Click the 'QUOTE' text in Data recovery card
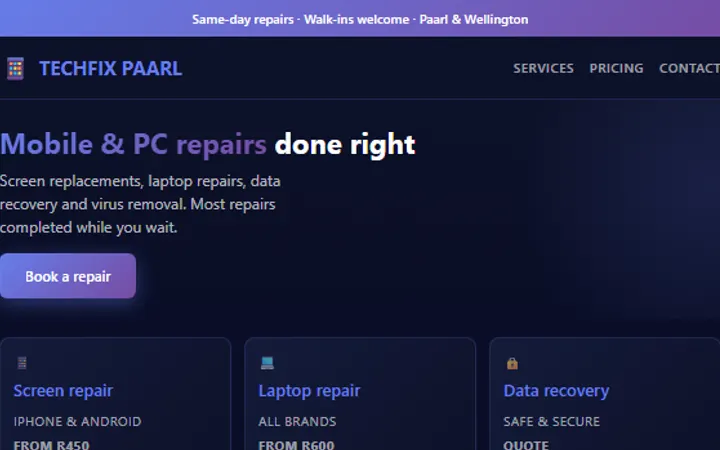This screenshot has height=450, width=720. pos(526,444)
